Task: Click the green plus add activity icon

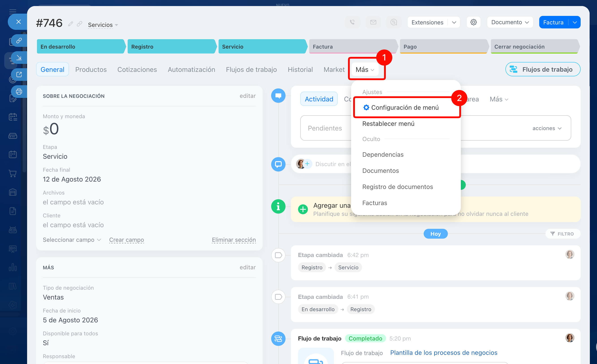Action: point(303,209)
